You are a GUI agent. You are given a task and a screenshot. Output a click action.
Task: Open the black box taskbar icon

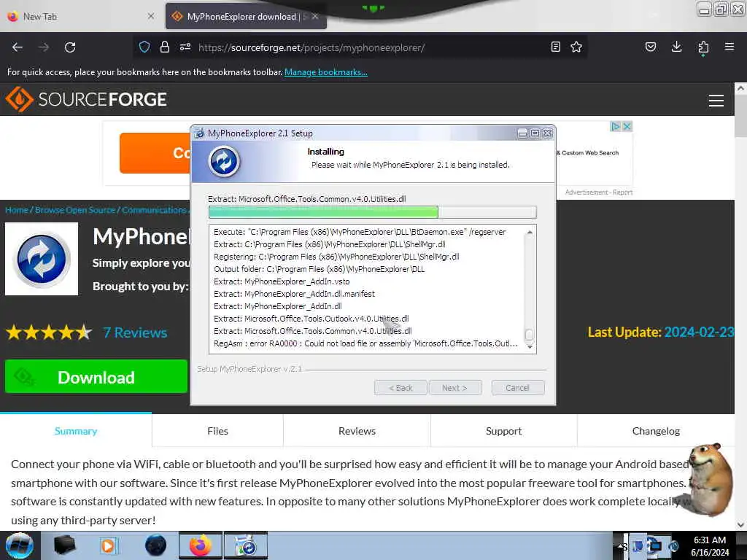(65, 545)
